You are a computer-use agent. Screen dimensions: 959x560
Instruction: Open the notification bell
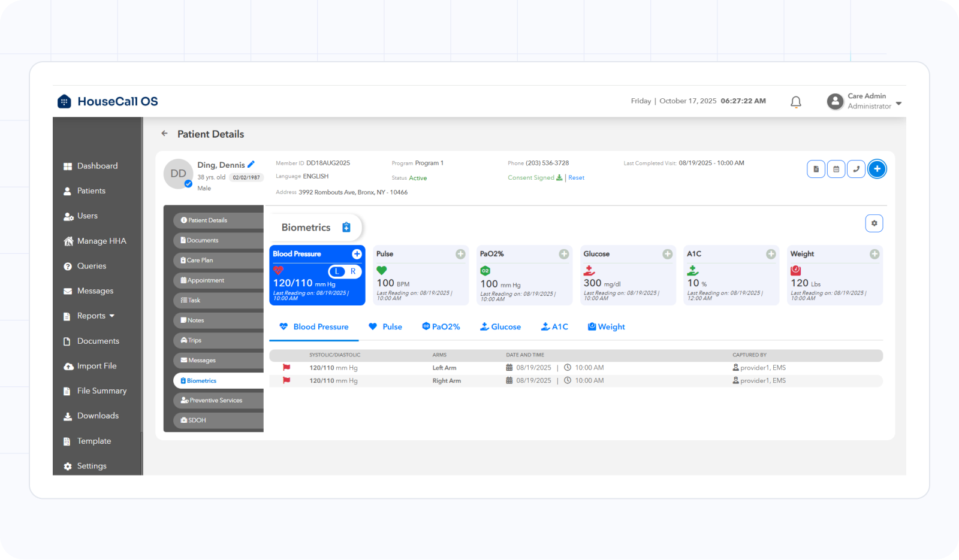tap(796, 101)
